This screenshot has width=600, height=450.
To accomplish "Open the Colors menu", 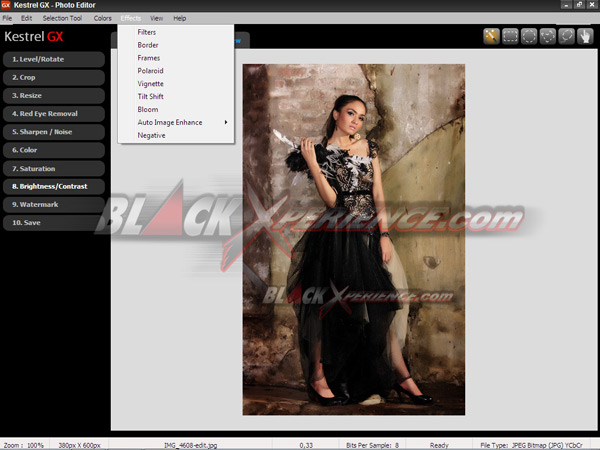I will [103, 18].
